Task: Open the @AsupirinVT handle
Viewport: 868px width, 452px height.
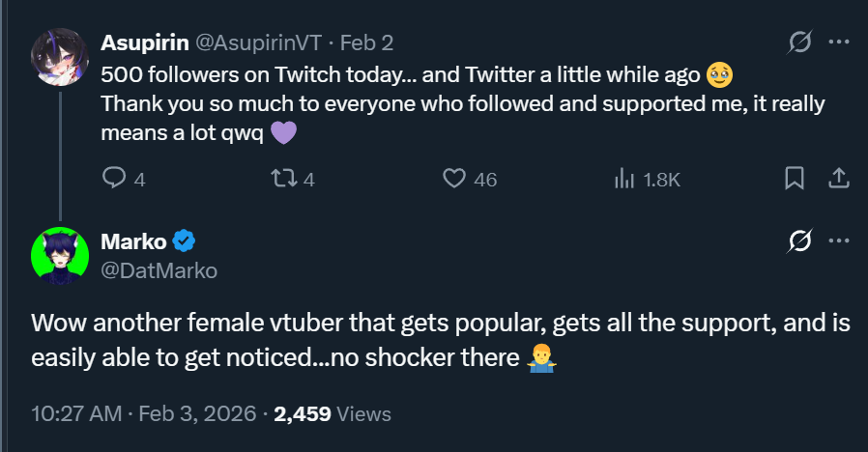Action: [x=259, y=42]
